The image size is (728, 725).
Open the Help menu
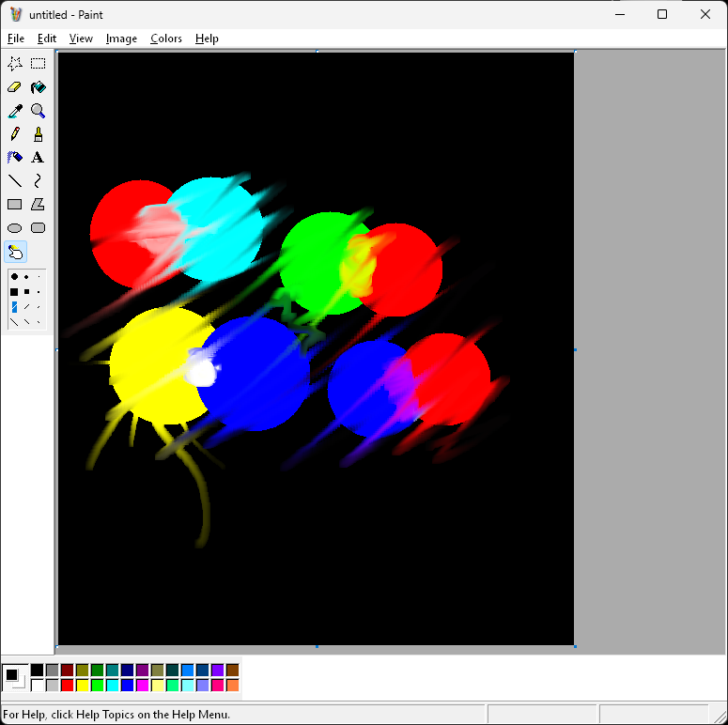(207, 39)
